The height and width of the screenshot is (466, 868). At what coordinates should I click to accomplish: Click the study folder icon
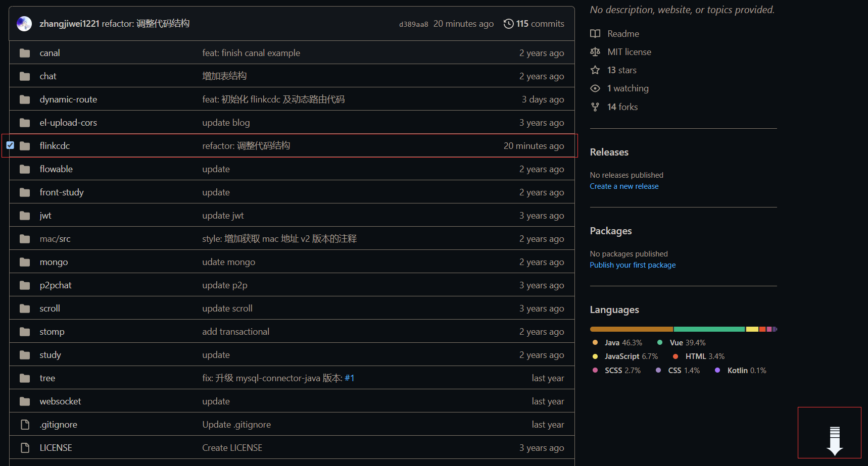click(25, 355)
